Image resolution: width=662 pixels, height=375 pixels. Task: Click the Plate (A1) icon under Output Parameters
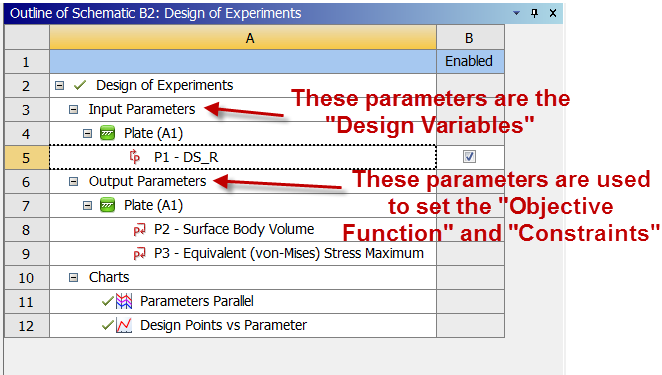tap(107, 205)
